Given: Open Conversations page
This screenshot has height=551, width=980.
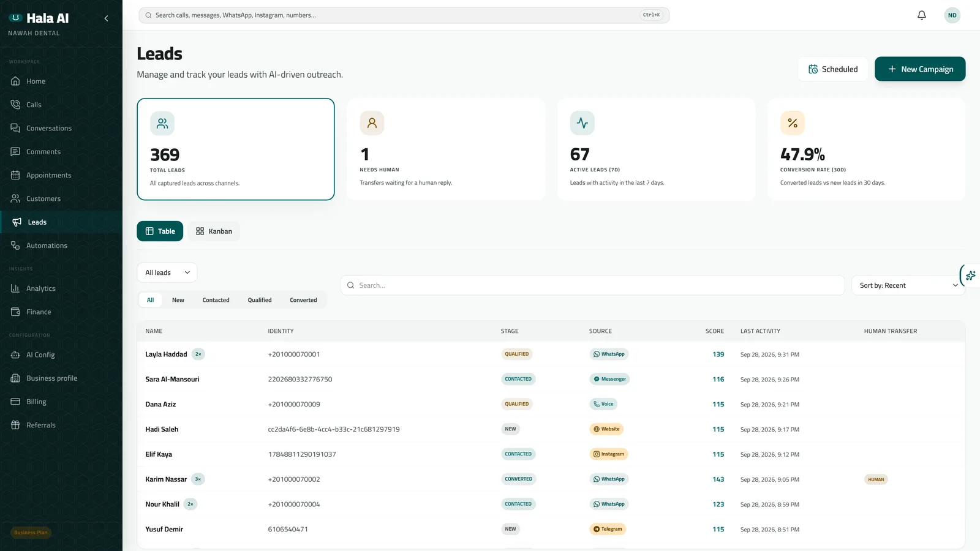Looking at the screenshot, I should pyautogui.click(x=61, y=129).
